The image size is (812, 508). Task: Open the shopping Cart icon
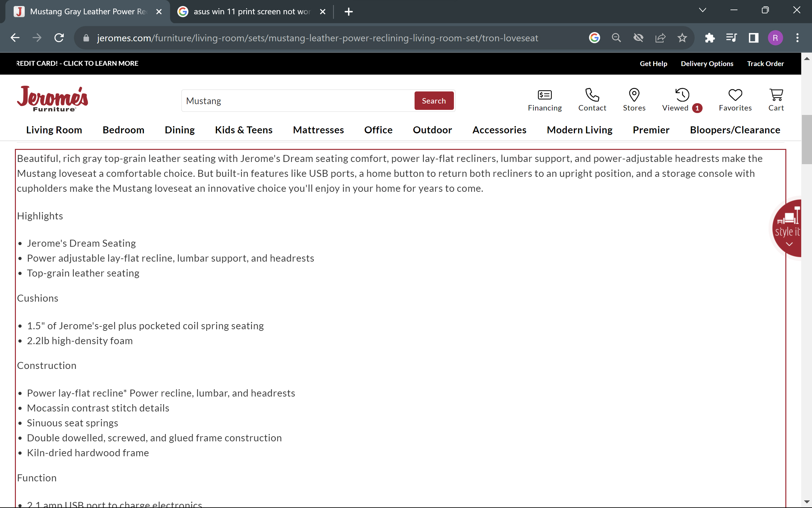click(776, 100)
